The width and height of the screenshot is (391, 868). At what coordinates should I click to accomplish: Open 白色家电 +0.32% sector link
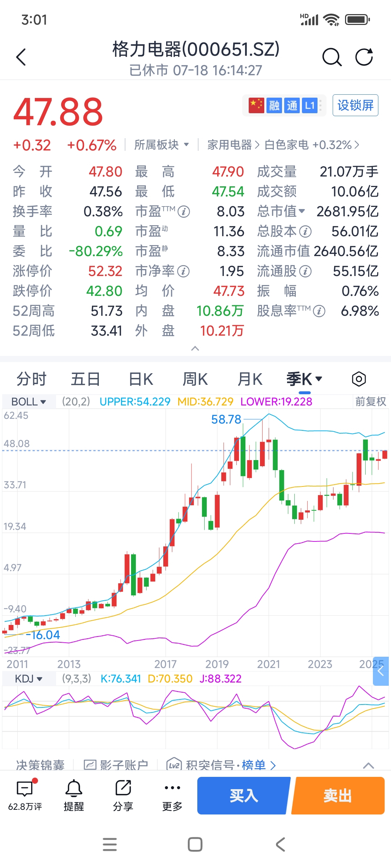click(x=312, y=145)
